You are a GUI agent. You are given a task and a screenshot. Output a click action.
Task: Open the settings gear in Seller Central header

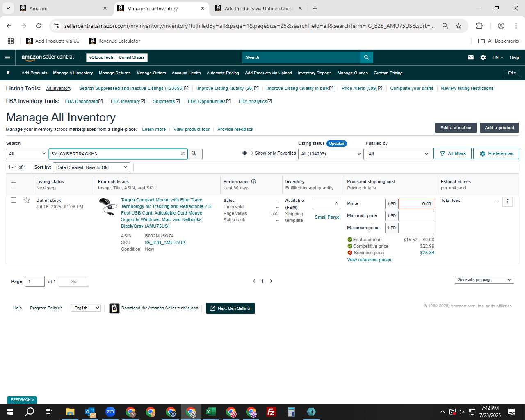tap(483, 57)
